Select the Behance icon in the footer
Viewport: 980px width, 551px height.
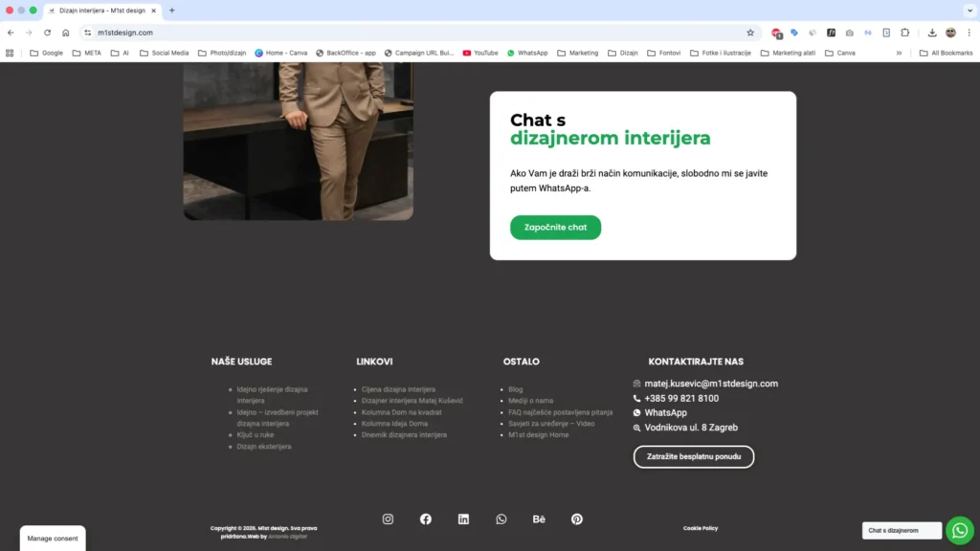(539, 518)
